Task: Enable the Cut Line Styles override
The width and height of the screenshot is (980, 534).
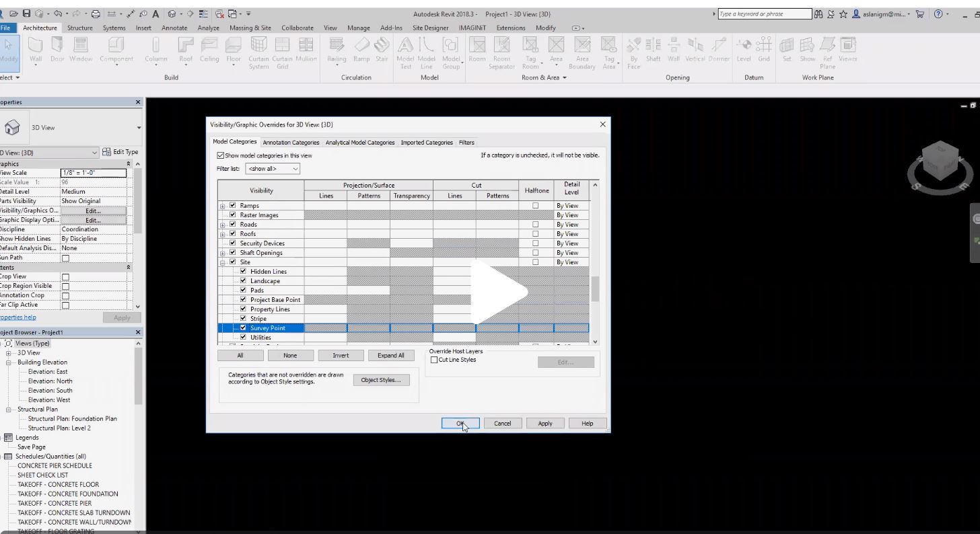Action: (x=434, y=360)
